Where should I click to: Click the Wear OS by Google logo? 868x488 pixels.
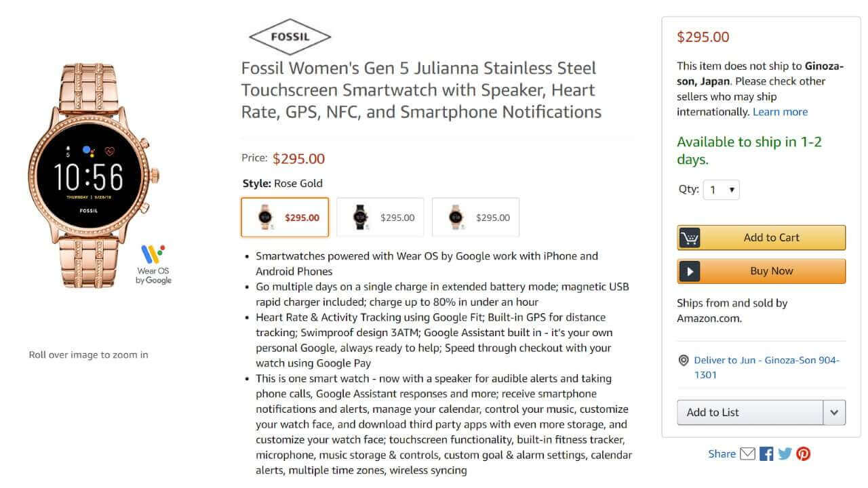coord(153,264)
